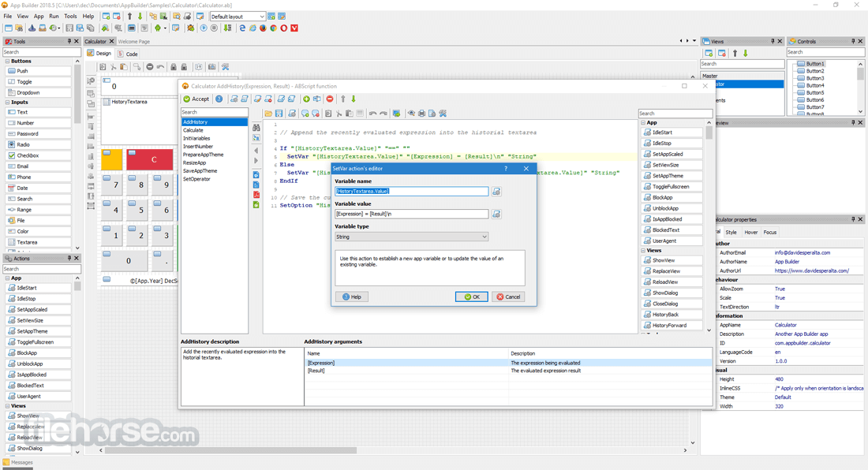Click the remove view icon in Views panel
The height and width of the screenshot is (470, 868).
(722, 53)
